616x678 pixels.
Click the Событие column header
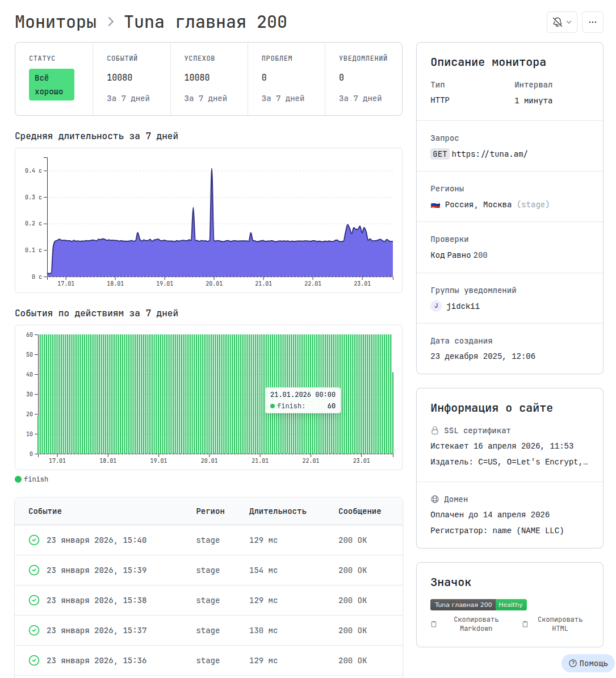pyautogui.click(x=45, y=511)
